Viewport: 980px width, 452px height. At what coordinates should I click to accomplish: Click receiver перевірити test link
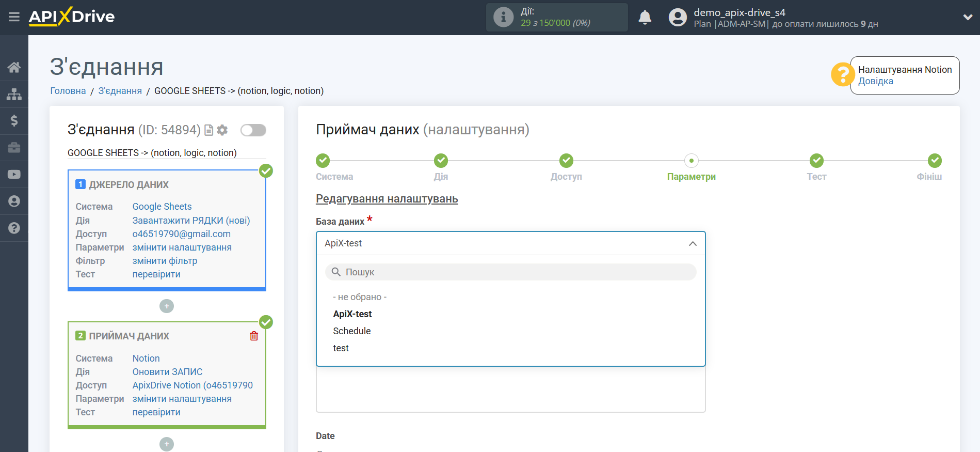coord(156,412)
